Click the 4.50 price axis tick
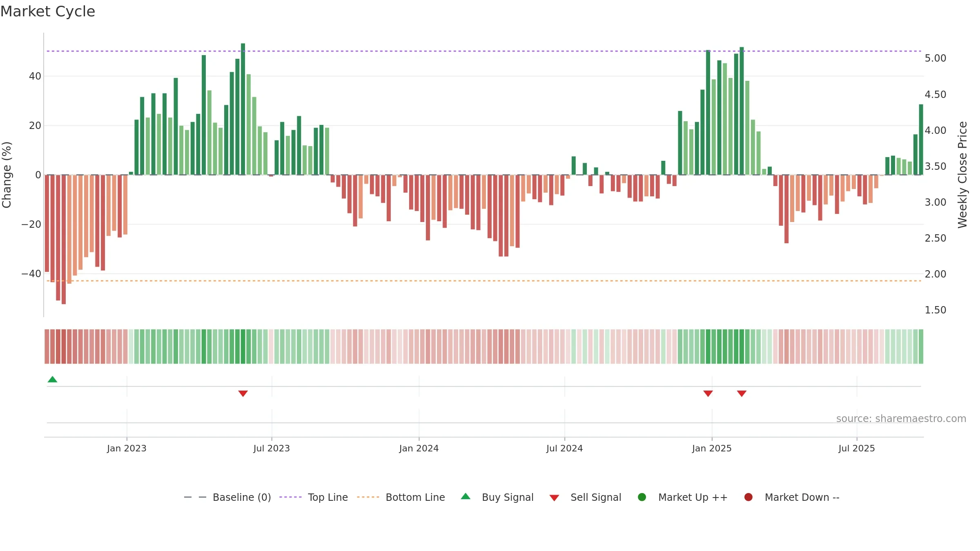The image size is (980, 551). [x=935, y=95]
